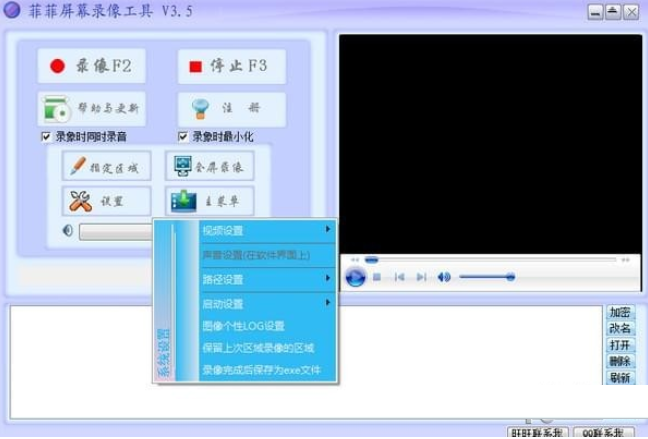648x439 pixels.
Task: Open the 帮助与更新 help and update button
Action: 91,109
